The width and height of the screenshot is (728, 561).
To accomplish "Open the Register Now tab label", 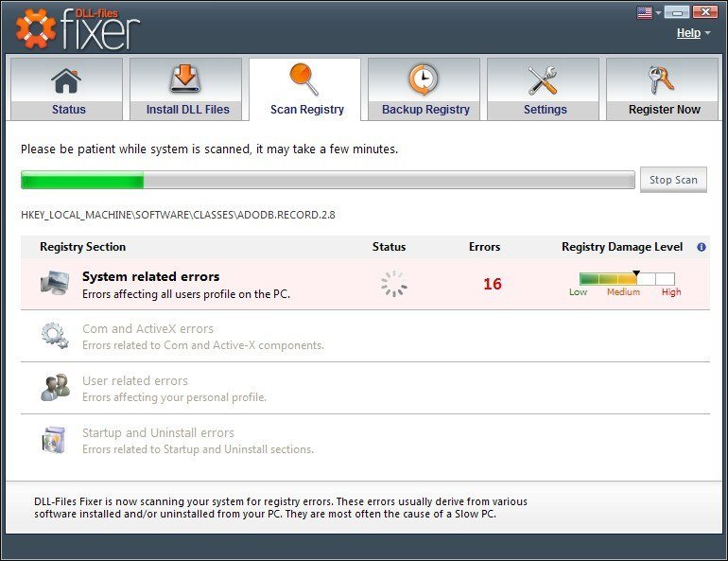I will [x=664, y=110].
